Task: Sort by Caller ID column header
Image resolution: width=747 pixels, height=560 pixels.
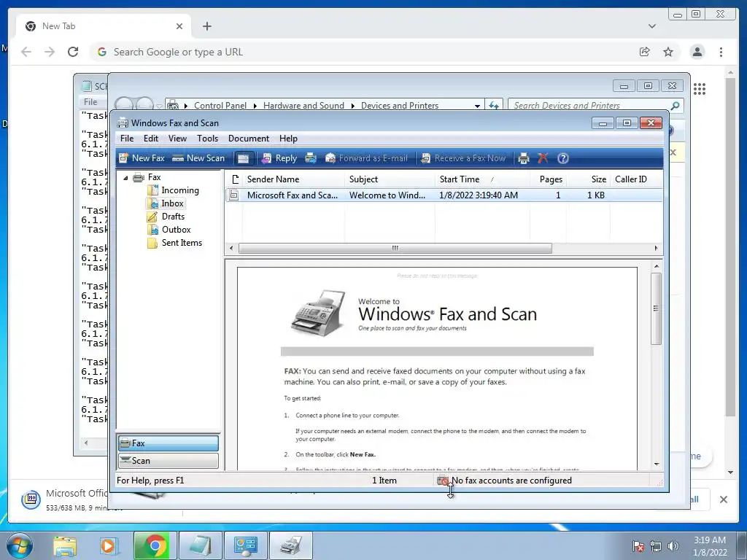Action: (x=636, y=179)
